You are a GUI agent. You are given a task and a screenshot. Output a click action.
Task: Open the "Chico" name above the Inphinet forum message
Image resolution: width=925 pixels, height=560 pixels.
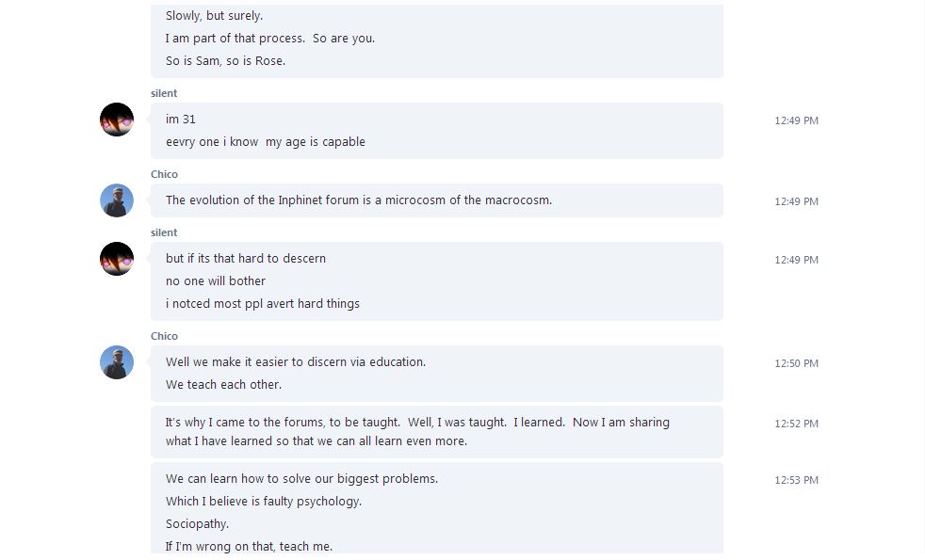click(x=164, y=174)
